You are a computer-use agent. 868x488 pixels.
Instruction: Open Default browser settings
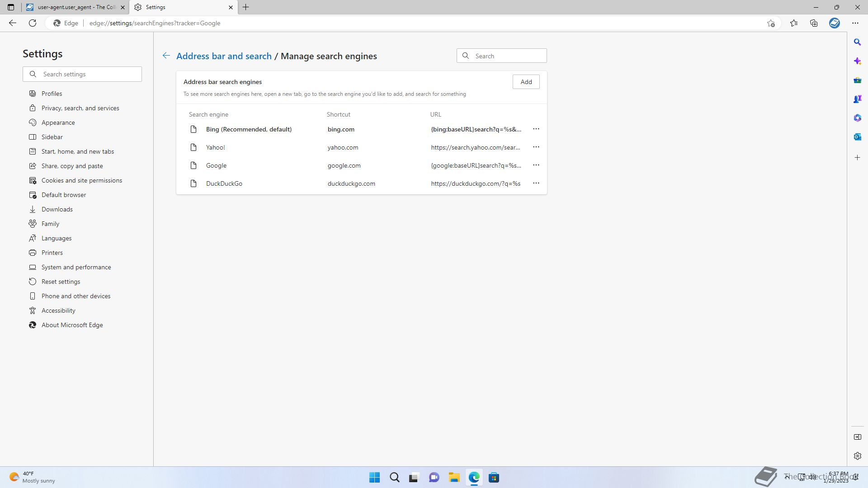(63, 195)
